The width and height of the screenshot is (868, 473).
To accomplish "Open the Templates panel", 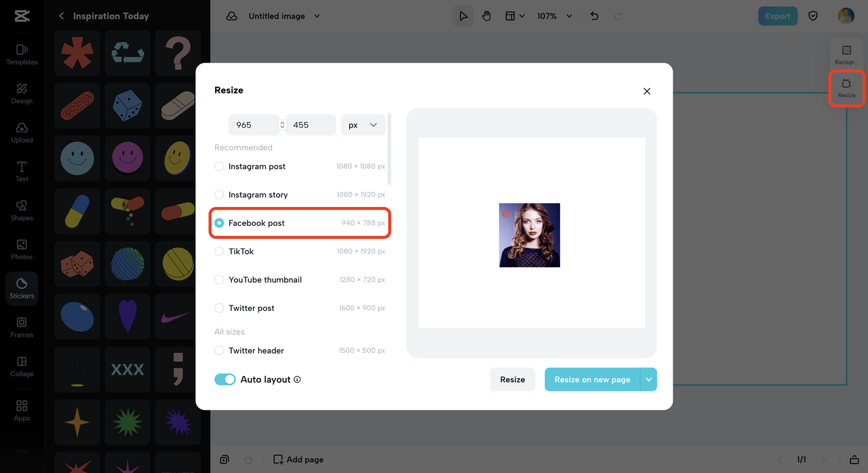I will [22, 54].
